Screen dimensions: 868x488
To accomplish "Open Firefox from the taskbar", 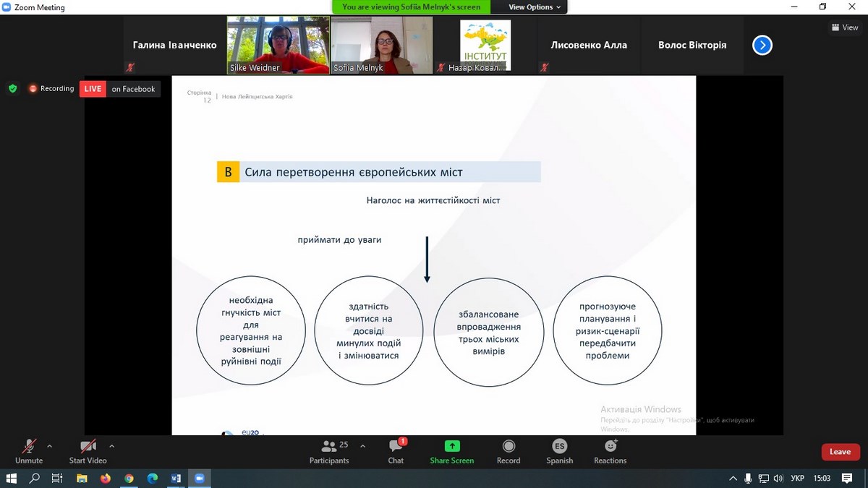I will pos(106,478).
